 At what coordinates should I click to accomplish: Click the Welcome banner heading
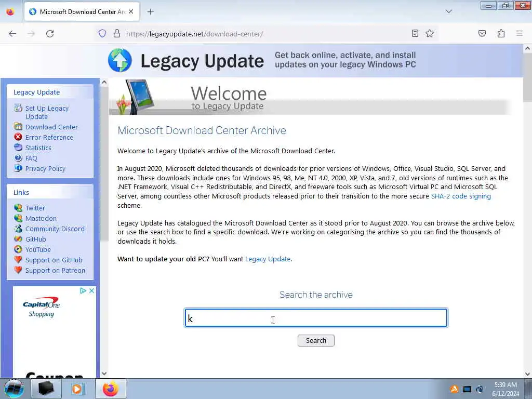[x=229, y=94]
